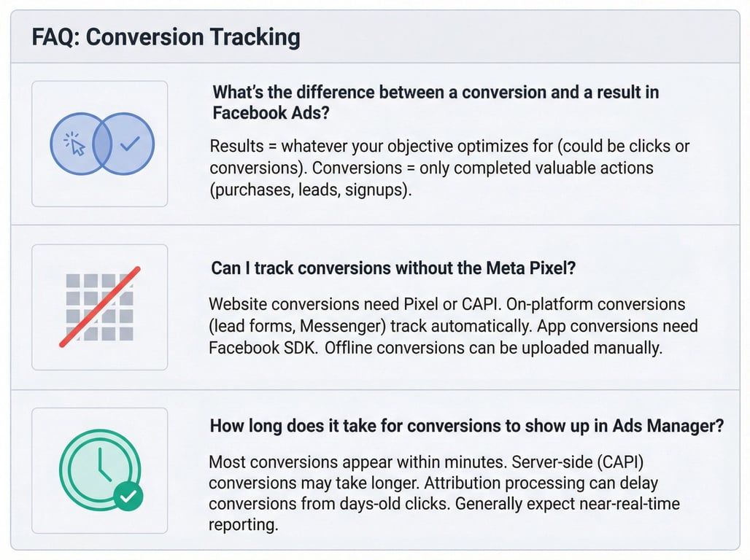Open 'Can I track conversions without the Meta Pixel?'
The width and height of the screenshot is (750, 560).
393,268
